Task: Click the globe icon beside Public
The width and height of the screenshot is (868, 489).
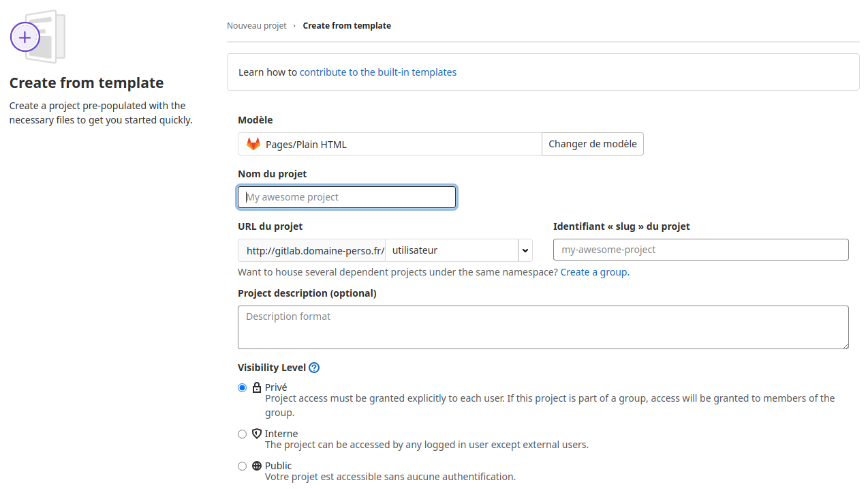Action: pos(257,466)
